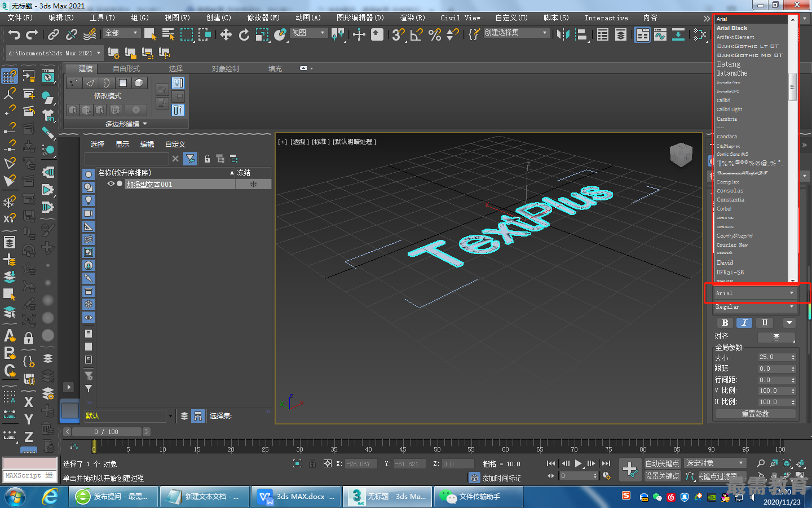The width and height of the screenshot is (812, 508).
Task: Select Consolas in the font list
Action: tap(730, 191)
